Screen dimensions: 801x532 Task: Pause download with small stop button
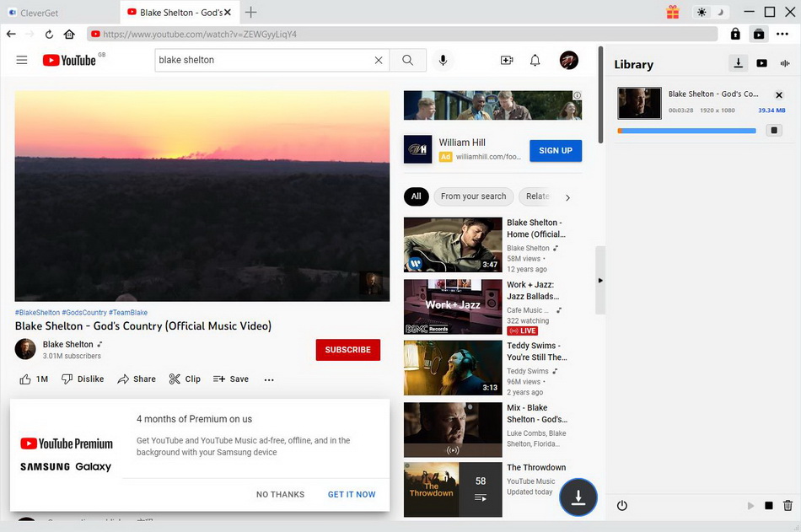(774, 131)
